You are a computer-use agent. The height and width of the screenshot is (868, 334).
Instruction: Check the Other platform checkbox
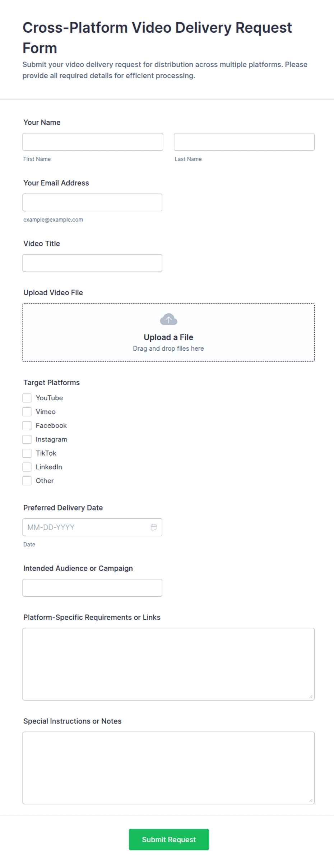(x=27, y=481)
